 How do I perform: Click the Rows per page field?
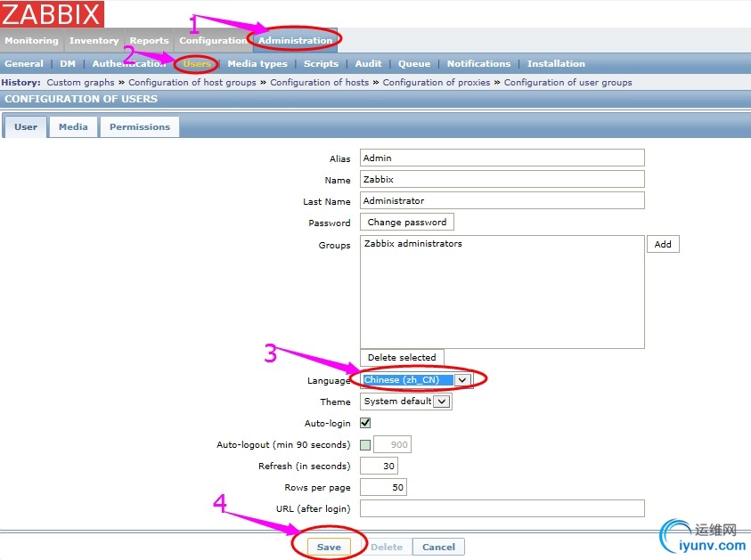coord(383,487)
